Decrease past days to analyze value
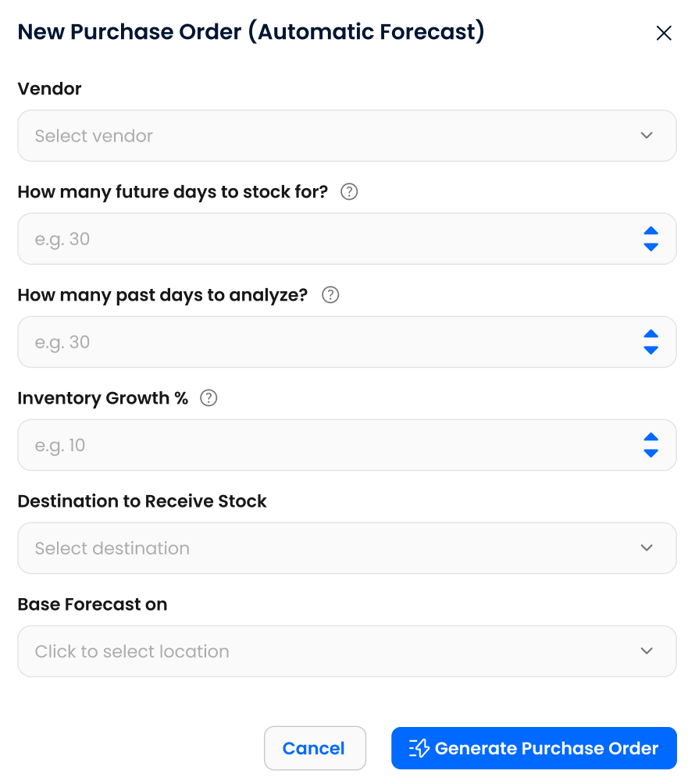 (651, 350)
